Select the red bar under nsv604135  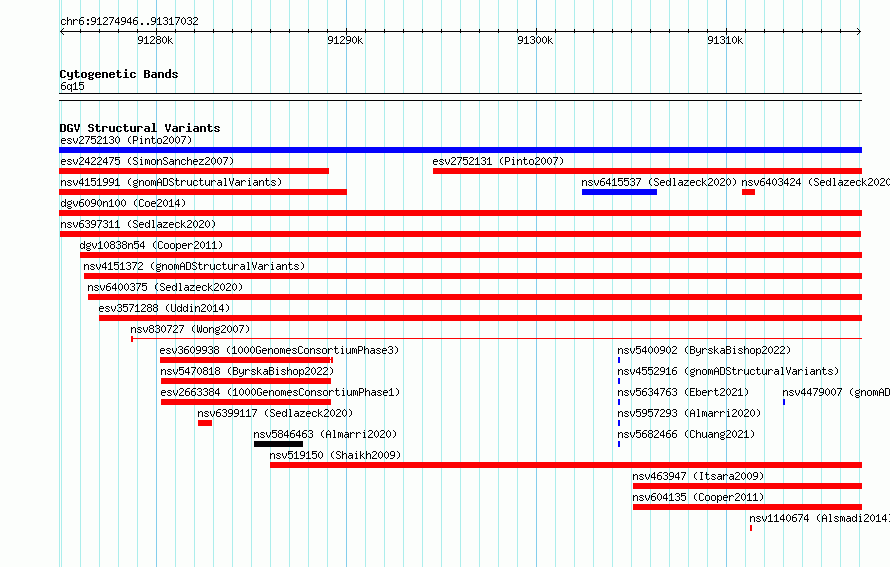(x=748, y=507)
